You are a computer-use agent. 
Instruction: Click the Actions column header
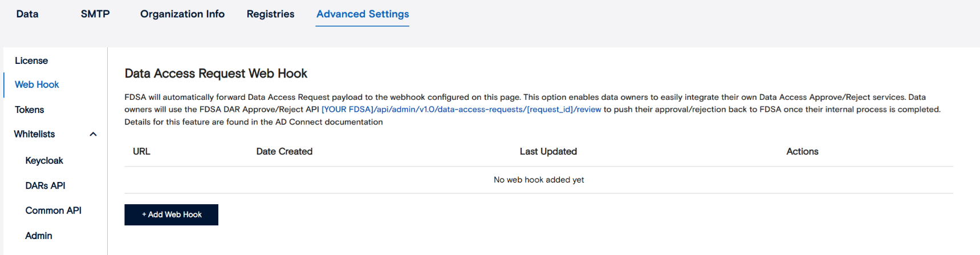(802, 151)
